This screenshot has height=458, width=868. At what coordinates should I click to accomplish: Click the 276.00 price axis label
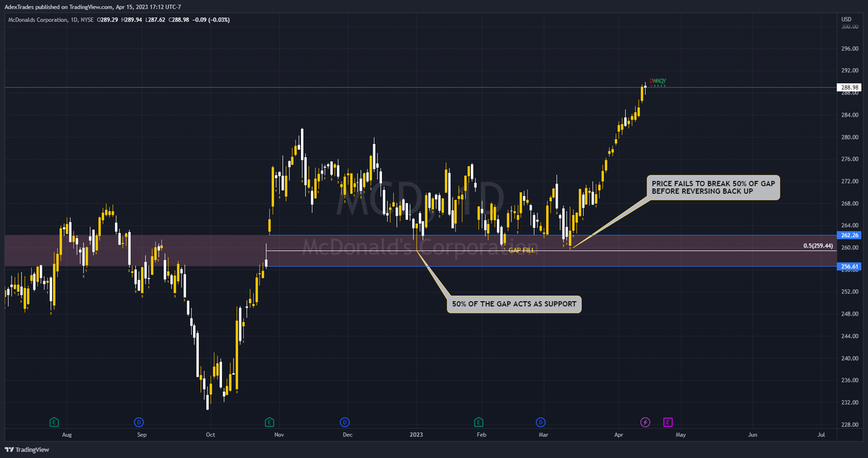point(849,159)
